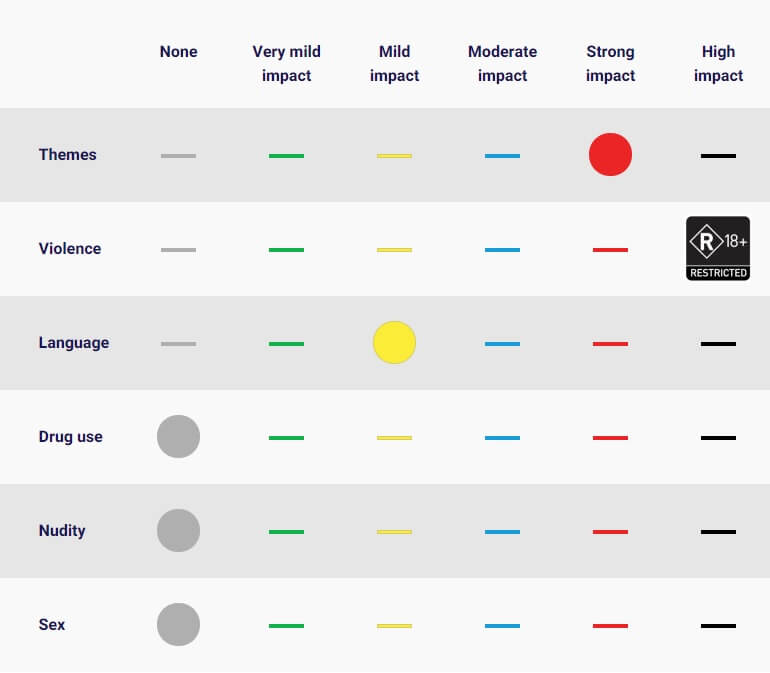The height and width of the screenshot is (673, 770).
Task: Click the Very mild impact column header
Action: tap(286, 63)
